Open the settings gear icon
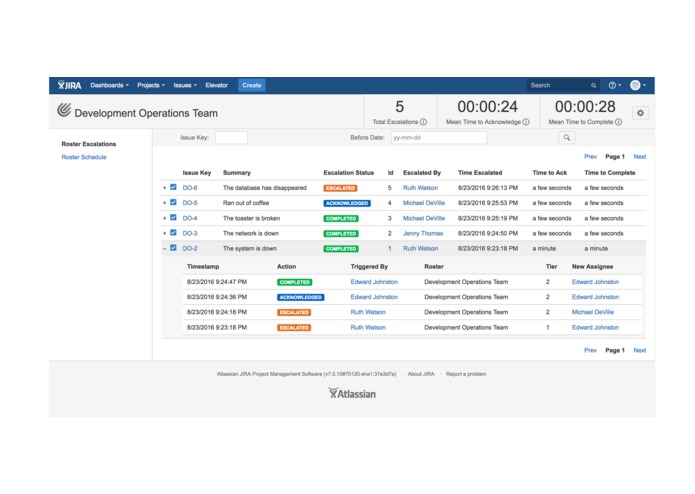The image size is (695, 494). 640,113
